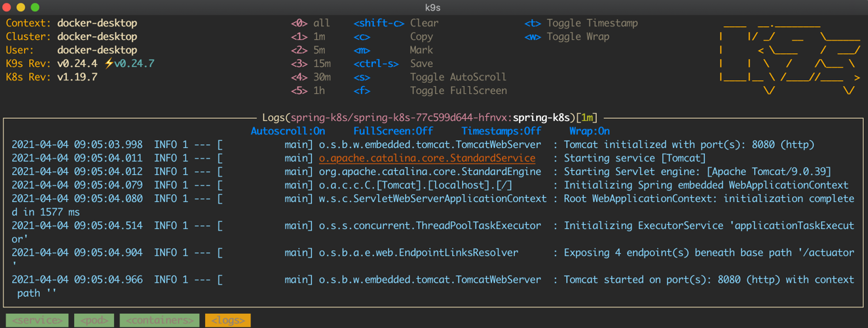The height and width of the screenshot is (328, 868).
Task: Select the <4> 30m time range
Action: [x=310, y=78]
